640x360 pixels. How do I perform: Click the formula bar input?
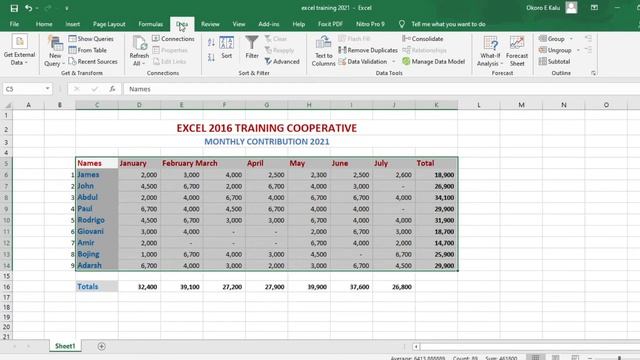(x=382, y=89)
